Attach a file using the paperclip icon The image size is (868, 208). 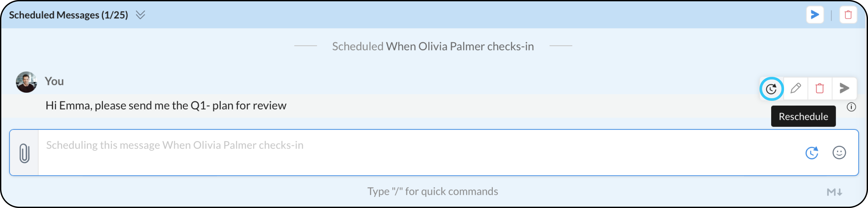point(24,153)
